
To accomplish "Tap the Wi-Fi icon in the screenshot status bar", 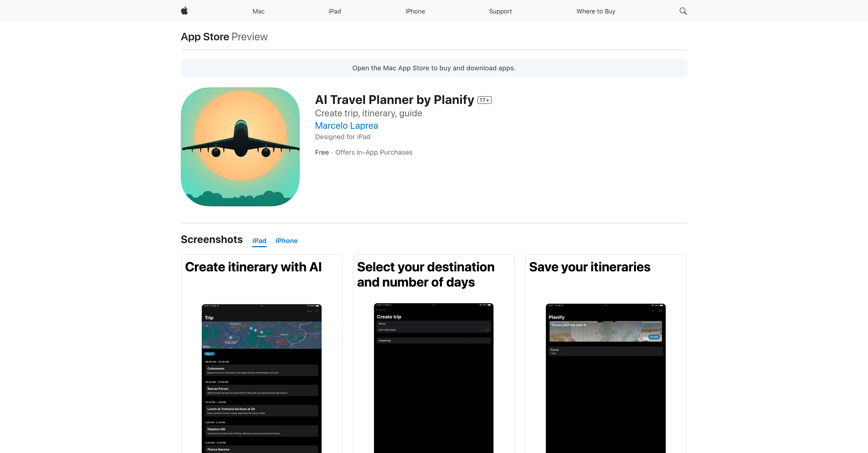I will click(309, 306).
